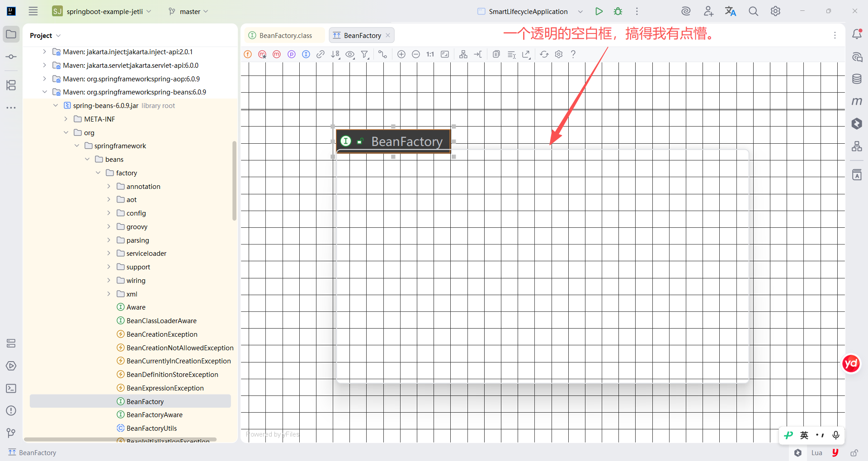Screen dimensions: 868x461
Task: Open the Terminal tool window
Action: (x=11, y=388)
